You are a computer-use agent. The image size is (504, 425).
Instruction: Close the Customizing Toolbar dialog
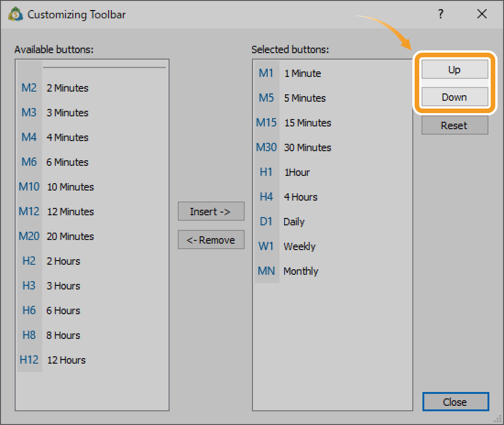(x=456, y=402)
